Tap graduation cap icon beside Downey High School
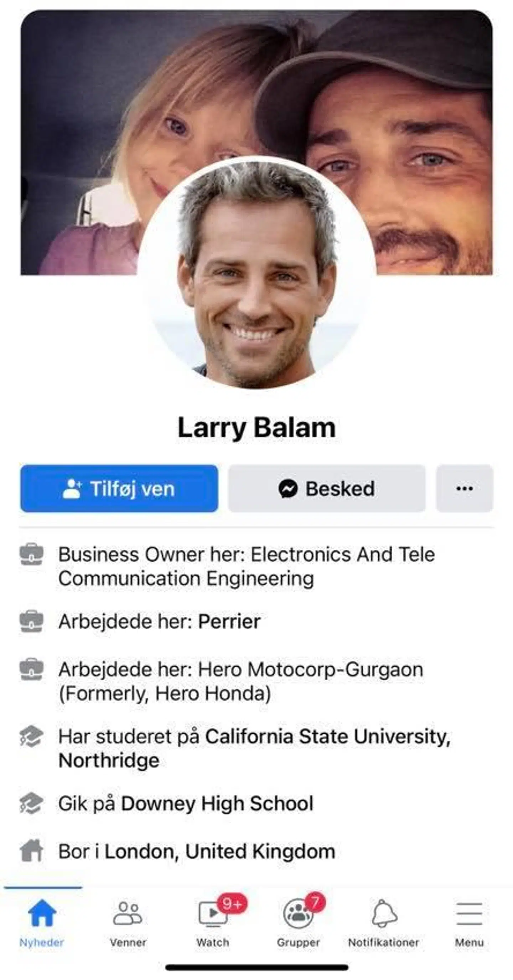This screenshot has height=980, width=513. coord(31,803)
